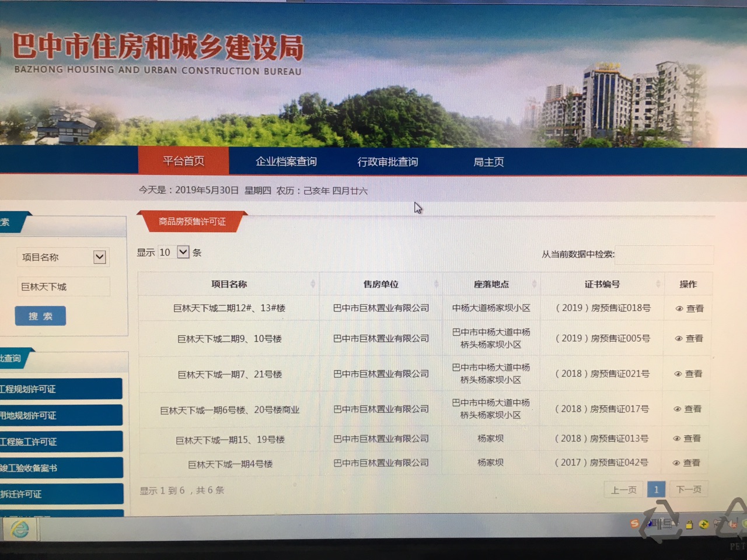Open 用地规划许可证 sidebar entry
747x560 pixels.
pyautogui.click(x=61, y=415)
